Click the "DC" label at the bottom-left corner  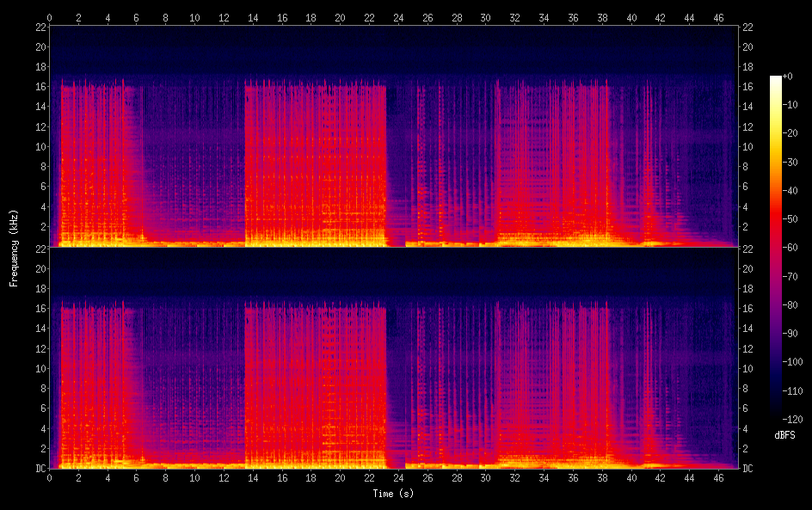[x=40, y=468]
